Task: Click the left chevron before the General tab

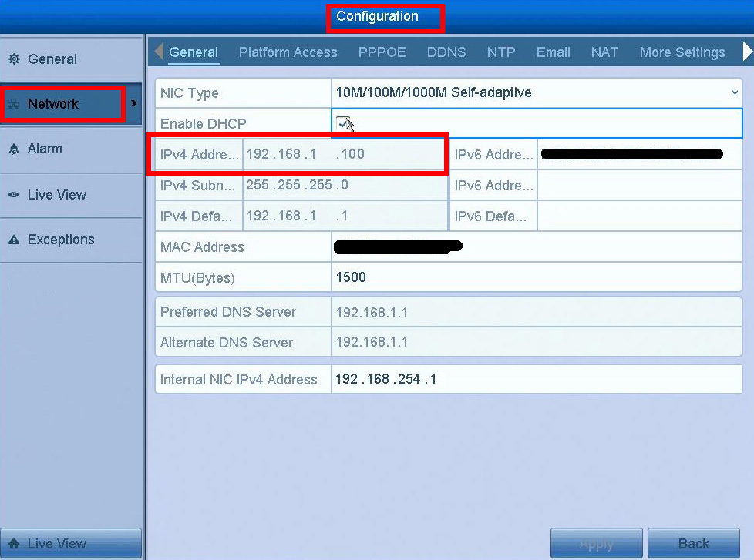Action: pyautogui.click(x=158, y=52)
